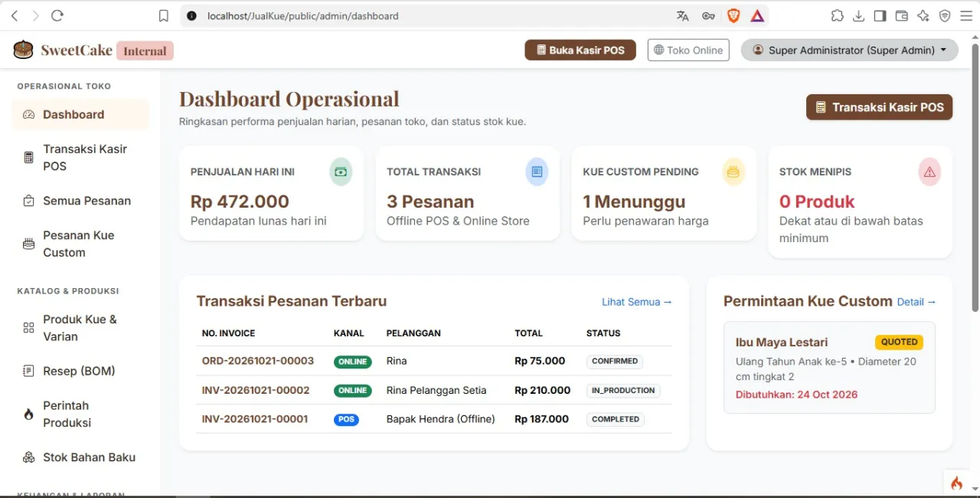Click the browser address bar URL

click(x=303, y=15)
